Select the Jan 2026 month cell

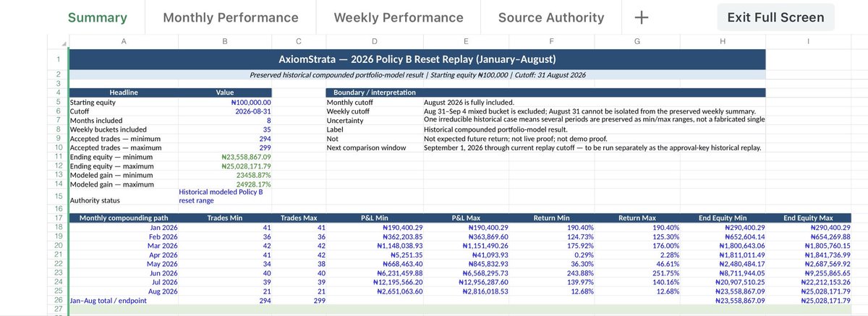point(123,227)
